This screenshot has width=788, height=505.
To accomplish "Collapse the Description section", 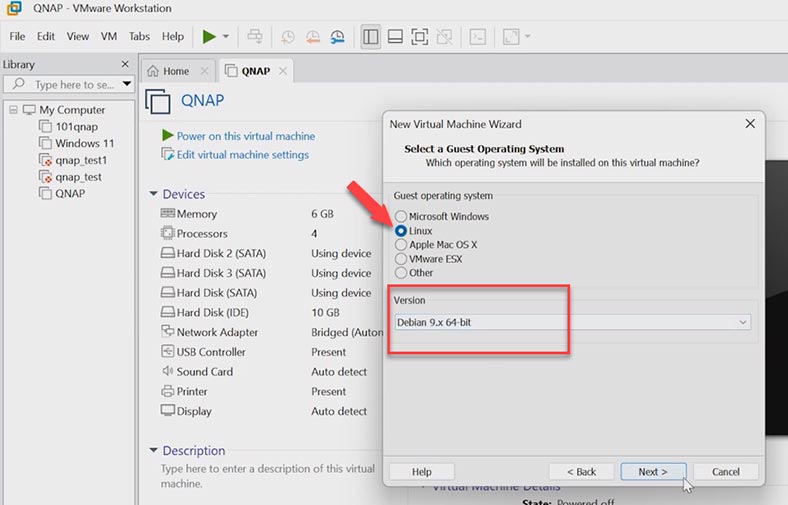I will [154, 450].
